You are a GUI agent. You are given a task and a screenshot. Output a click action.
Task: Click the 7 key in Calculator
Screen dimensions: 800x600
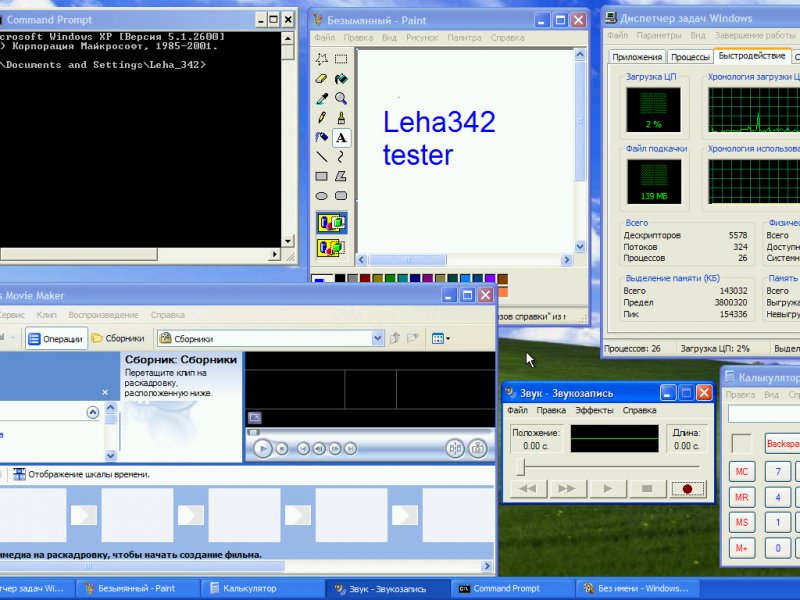pyautogui.click(x=778, y=472)
